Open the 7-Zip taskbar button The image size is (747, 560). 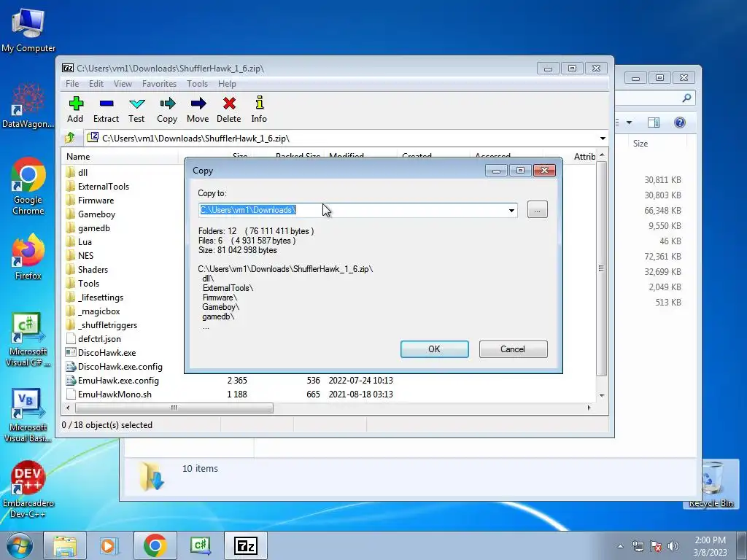(x=246, y=545)
